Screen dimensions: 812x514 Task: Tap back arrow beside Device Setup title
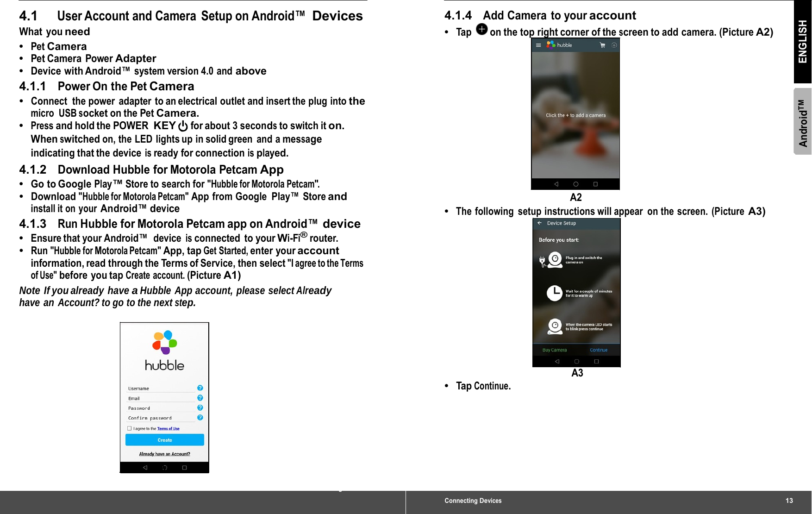click(539, 223)
